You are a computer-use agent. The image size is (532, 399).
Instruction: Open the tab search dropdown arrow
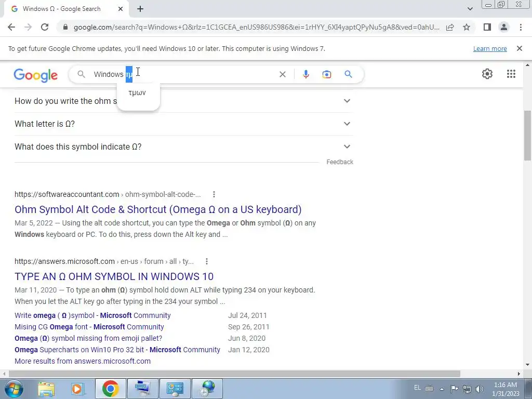pyautogui.click(x=470, y=9)
